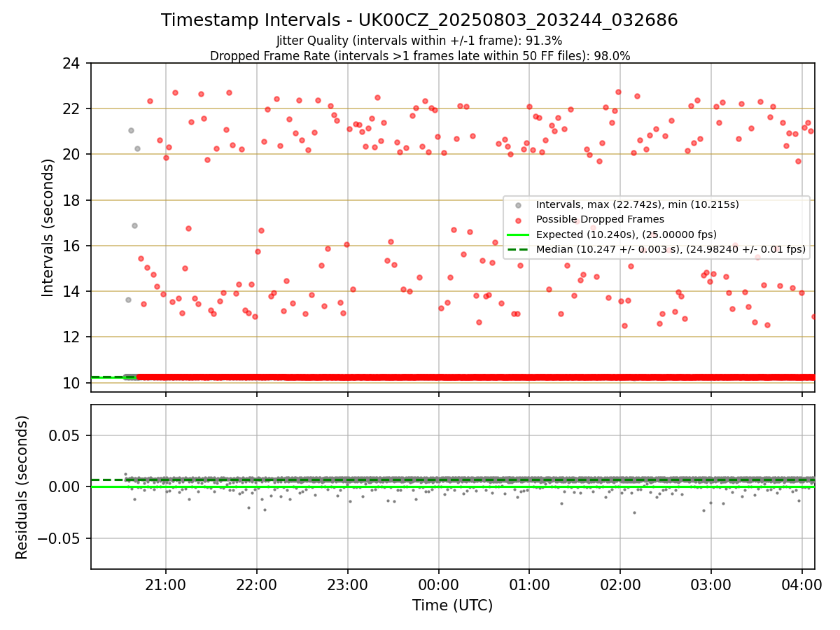
Task: Click the 'Intervals (seconds)' y-axis label
Action: (x=48, y=227)
